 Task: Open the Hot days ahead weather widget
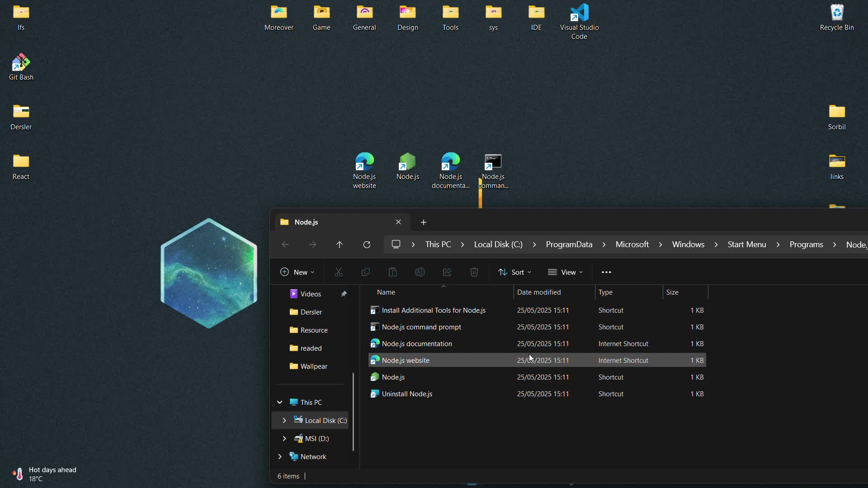point(44,474)
